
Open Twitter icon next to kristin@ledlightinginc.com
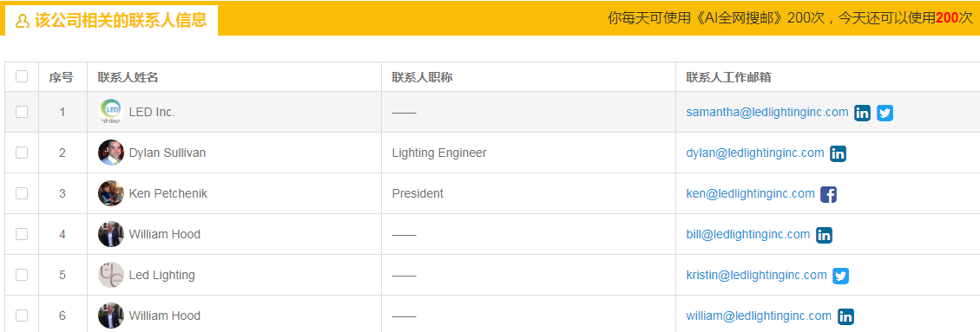tap(840, 276)
